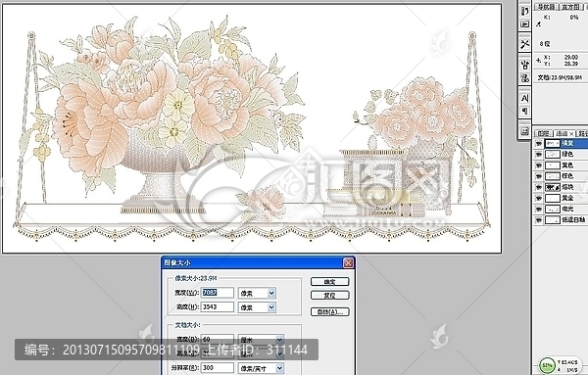Click the floral design canvas image
Image resolution: width=588 pixels, height=375 pixels.
(x=252, y=128)
